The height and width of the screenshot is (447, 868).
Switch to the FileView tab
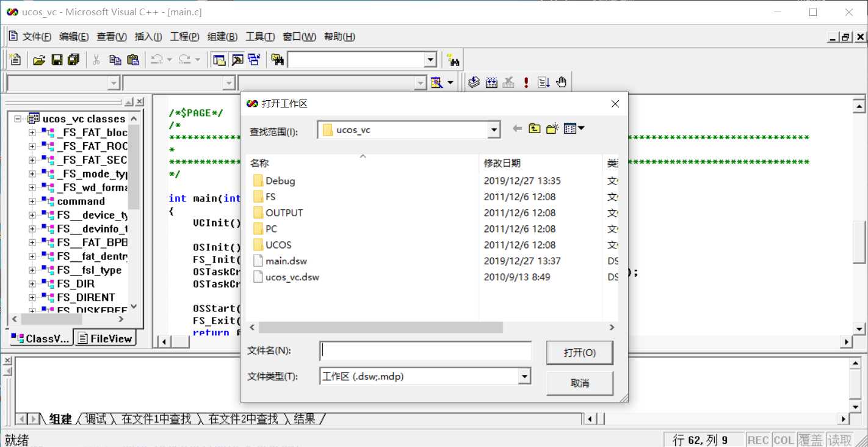[105, 338]
